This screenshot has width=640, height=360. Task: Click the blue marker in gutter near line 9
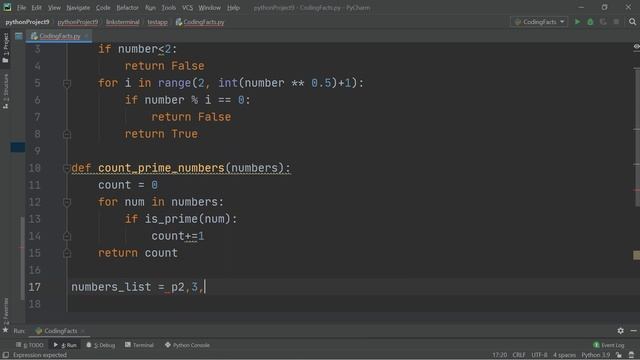(x=18, y=147)
